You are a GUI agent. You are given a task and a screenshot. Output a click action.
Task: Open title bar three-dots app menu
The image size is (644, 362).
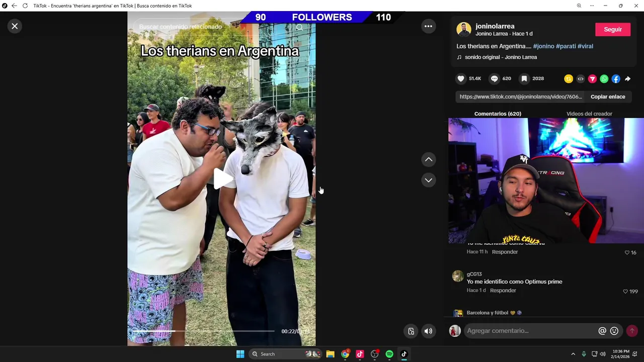point(592,6)
